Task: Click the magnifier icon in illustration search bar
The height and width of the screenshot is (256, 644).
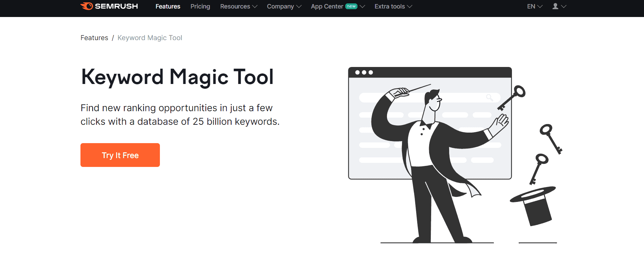Action: click(489, 98)
